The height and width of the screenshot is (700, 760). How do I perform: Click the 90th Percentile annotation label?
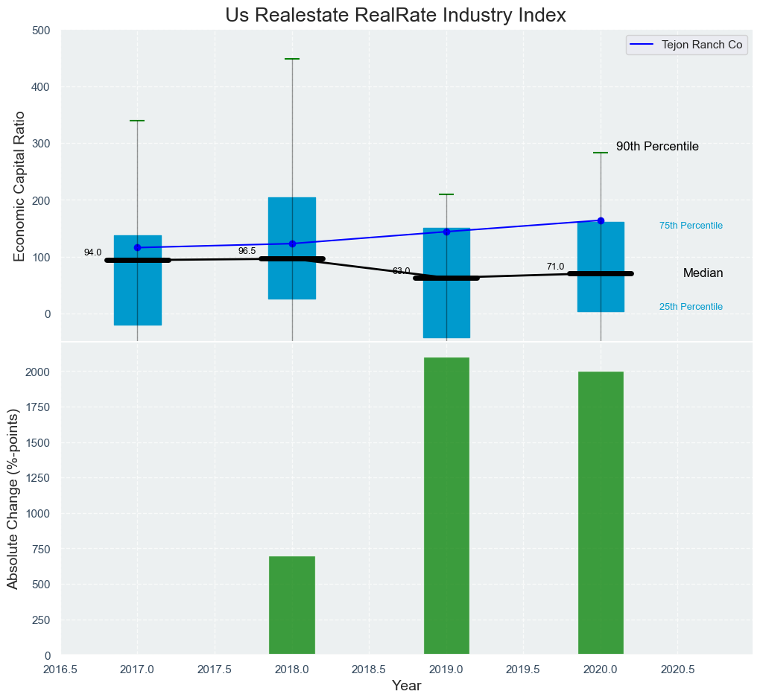tap(657, 147)
